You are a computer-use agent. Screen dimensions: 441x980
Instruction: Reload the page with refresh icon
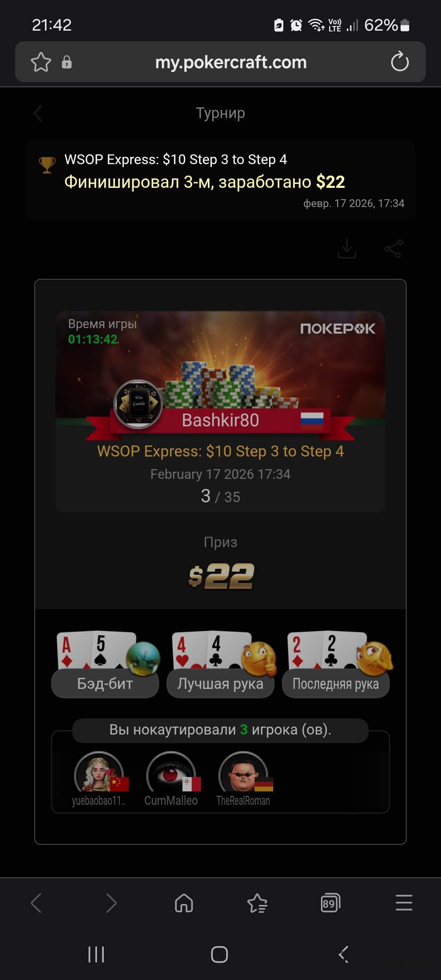click(399, 62)
